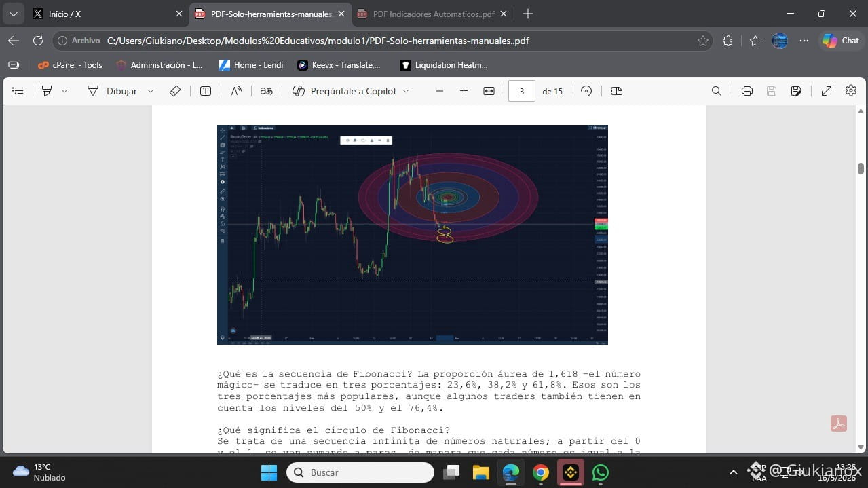Toggle fit to width view
This screenshot has width=868, height=488.
tap(489, 91)
